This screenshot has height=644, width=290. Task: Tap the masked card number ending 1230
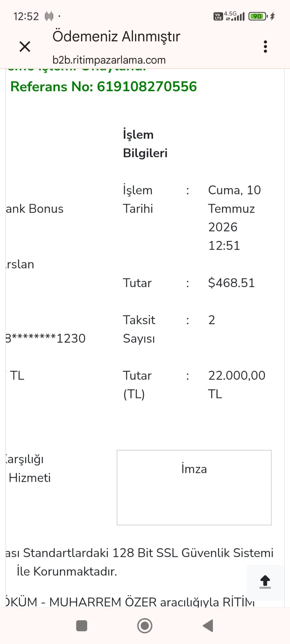click(x=46, y=338)
